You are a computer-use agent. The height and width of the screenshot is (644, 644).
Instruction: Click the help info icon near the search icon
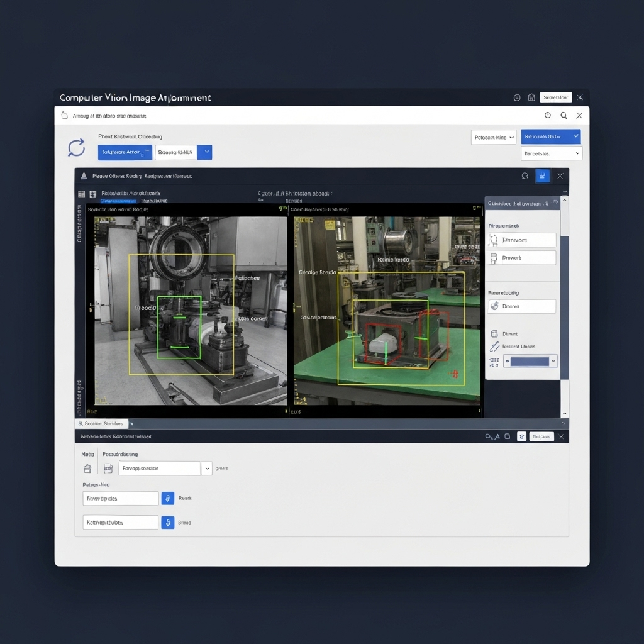547,115
